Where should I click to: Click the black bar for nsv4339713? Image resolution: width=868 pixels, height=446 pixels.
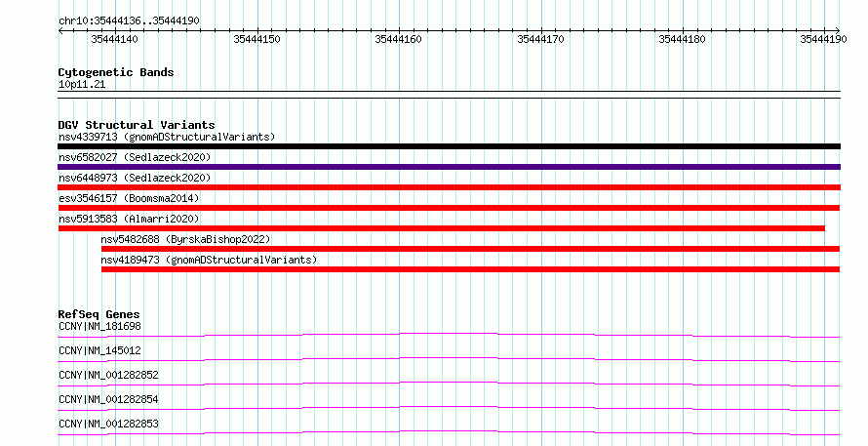449,146
